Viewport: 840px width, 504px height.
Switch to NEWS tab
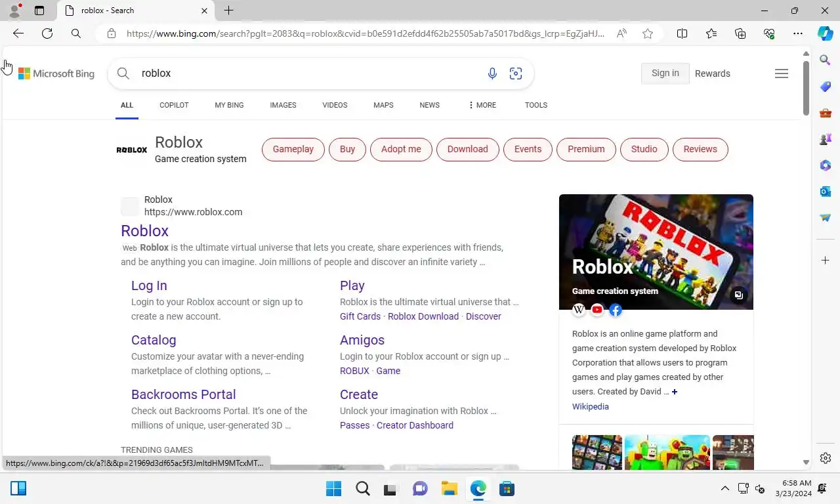pos(430,105)
